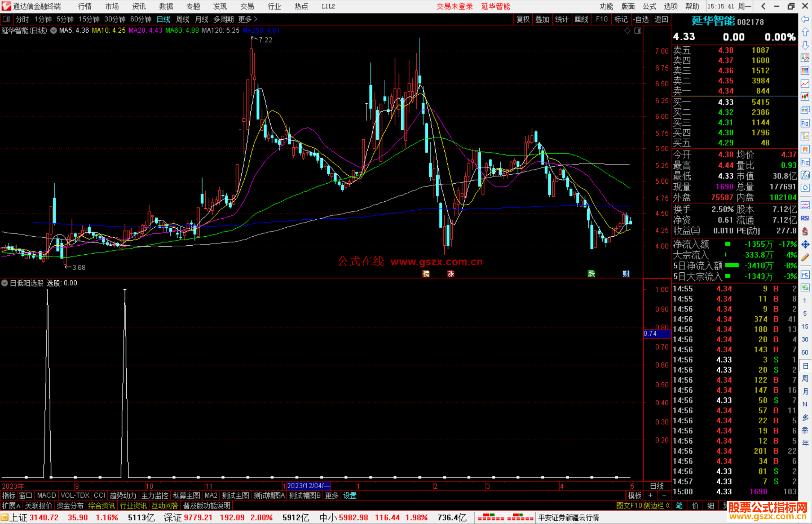This screenshot has height=524, width=812.
Task: Click the formula f(x) sidebar icon
Action: [805, 175]
